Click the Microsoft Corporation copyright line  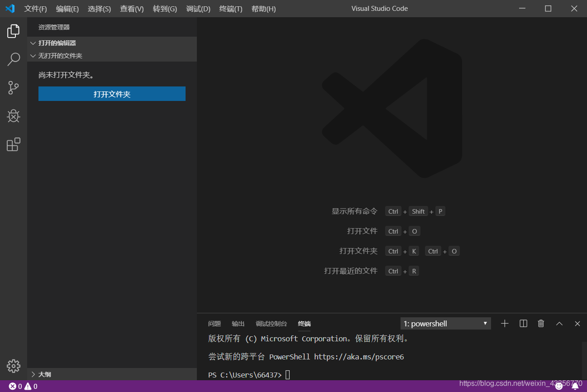[309, 339]
